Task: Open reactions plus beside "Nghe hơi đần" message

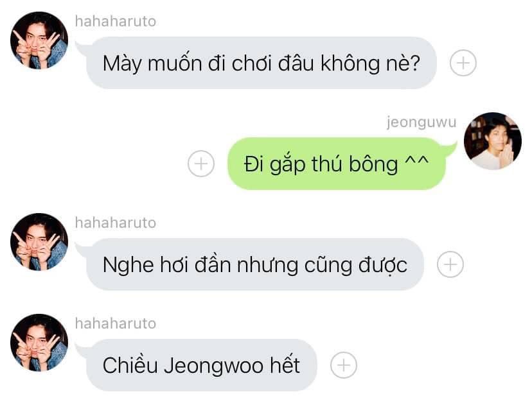Action: pos(450,264)
